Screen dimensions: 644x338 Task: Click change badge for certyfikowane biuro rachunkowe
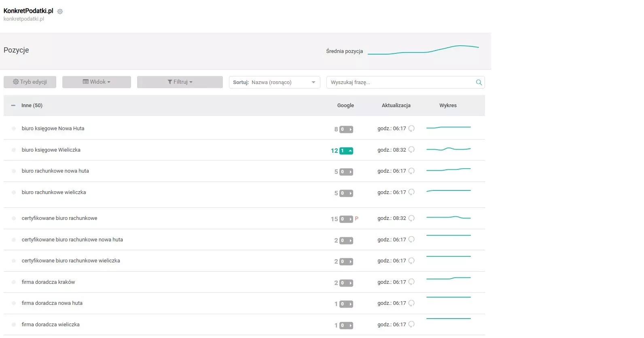pos(346,219)
